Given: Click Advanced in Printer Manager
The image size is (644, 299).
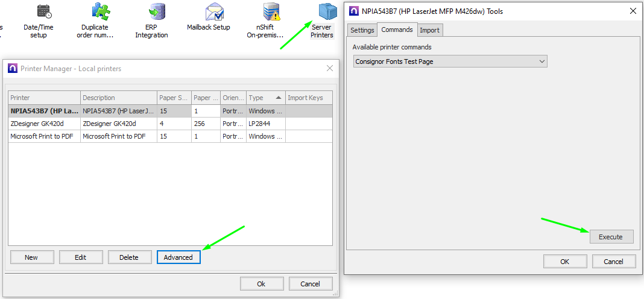Looking at the screenshot, I should tap(178, 257).
